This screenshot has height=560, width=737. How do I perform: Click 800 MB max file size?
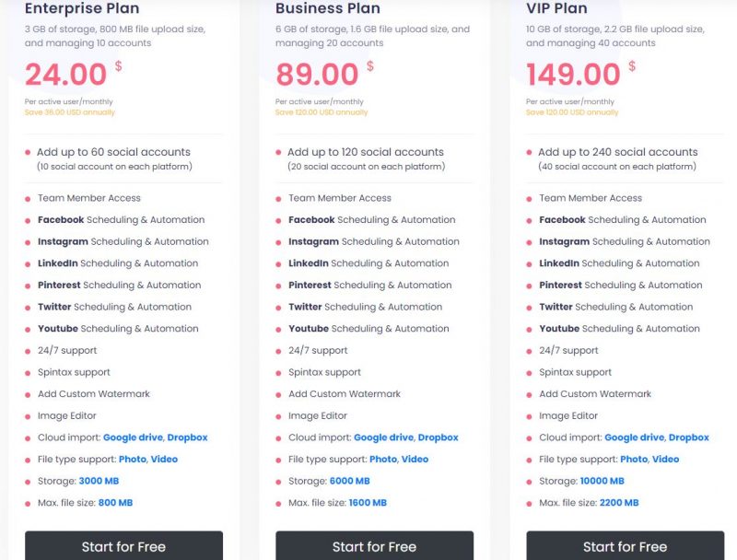point(116,503)
